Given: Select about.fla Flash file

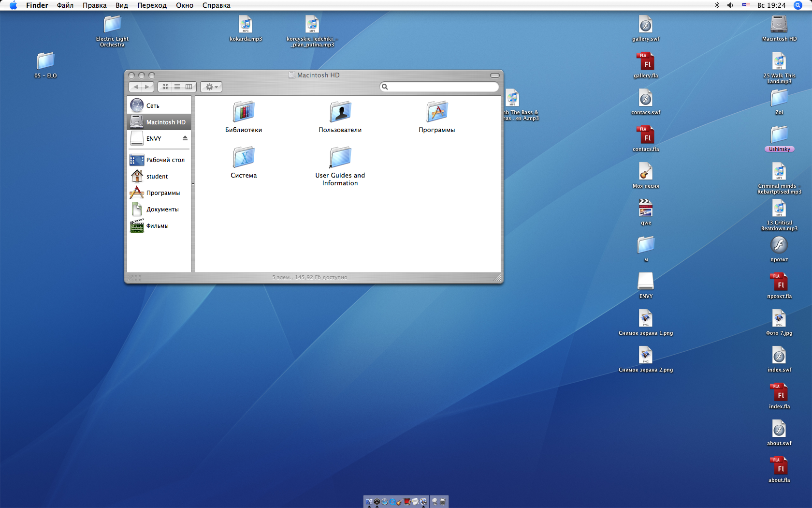Looking at the screenshot, I should point(779,469).
